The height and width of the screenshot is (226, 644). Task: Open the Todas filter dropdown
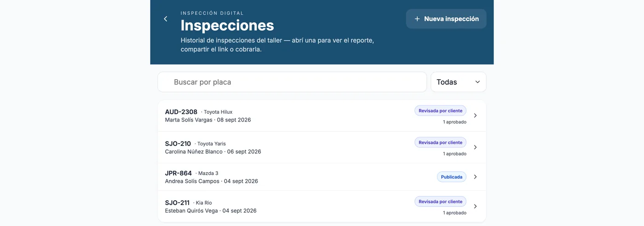pyautogui.click(x=459, y=82)
